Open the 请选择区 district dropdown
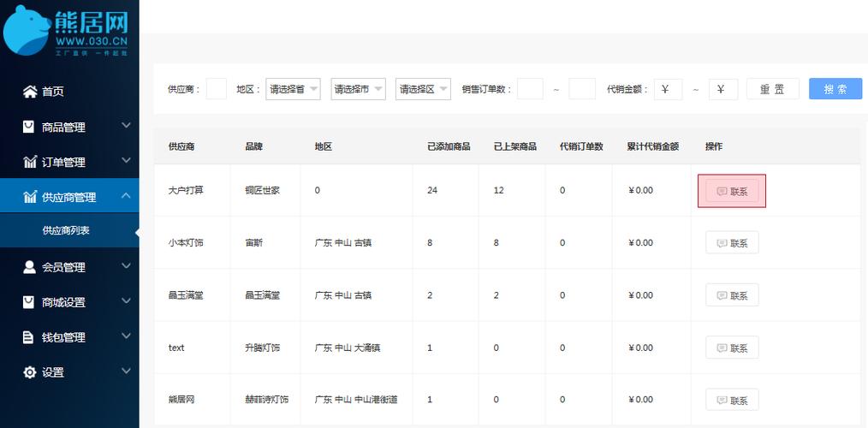This screenshot has height=428, width=868. [424, 89]
